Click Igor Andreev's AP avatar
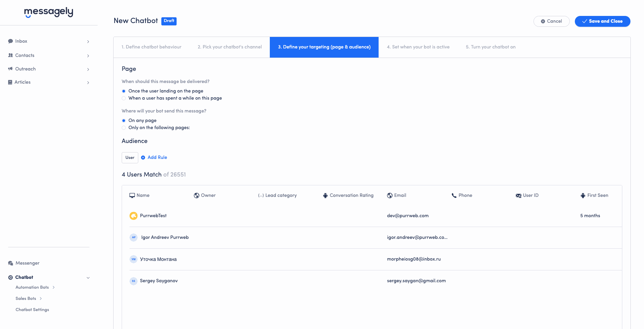 click(134, 238)
